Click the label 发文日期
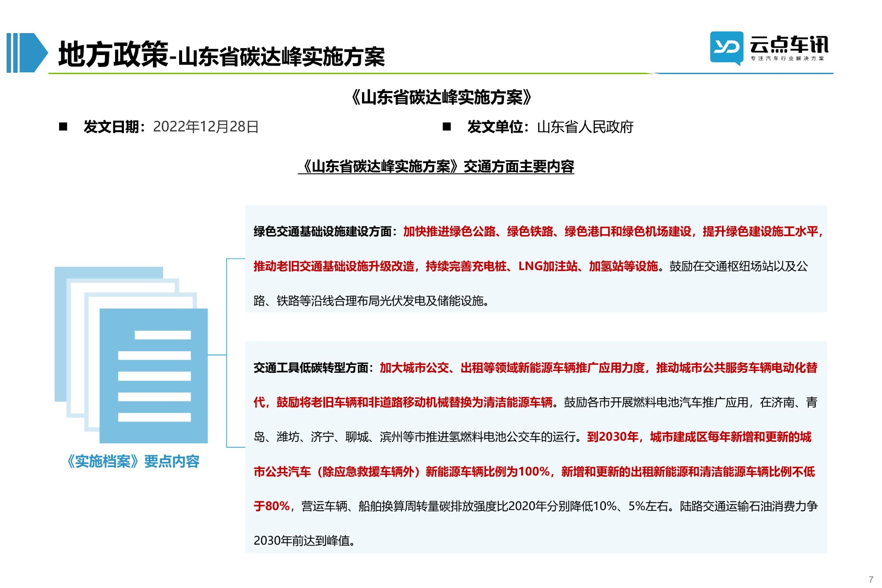The height and width of the screenshot is (588, 882). 111,127
